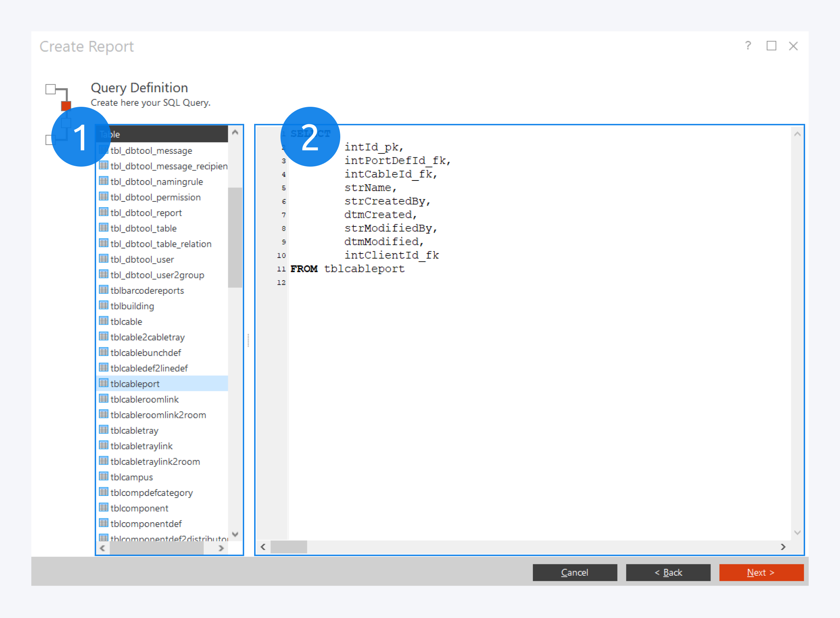Click the red current-step wizard marker
This screenshot has height=618, width=840.
[x=66, y=106]
